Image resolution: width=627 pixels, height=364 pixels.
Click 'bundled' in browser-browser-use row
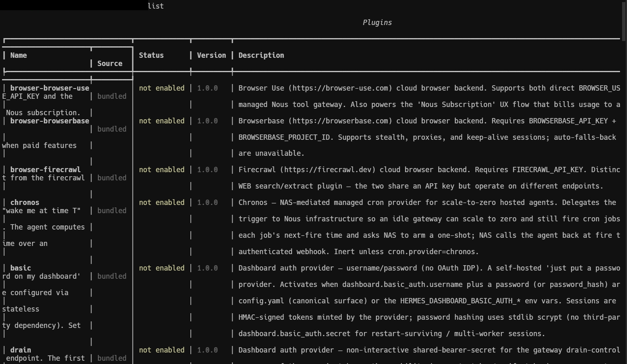coord(112,96)
